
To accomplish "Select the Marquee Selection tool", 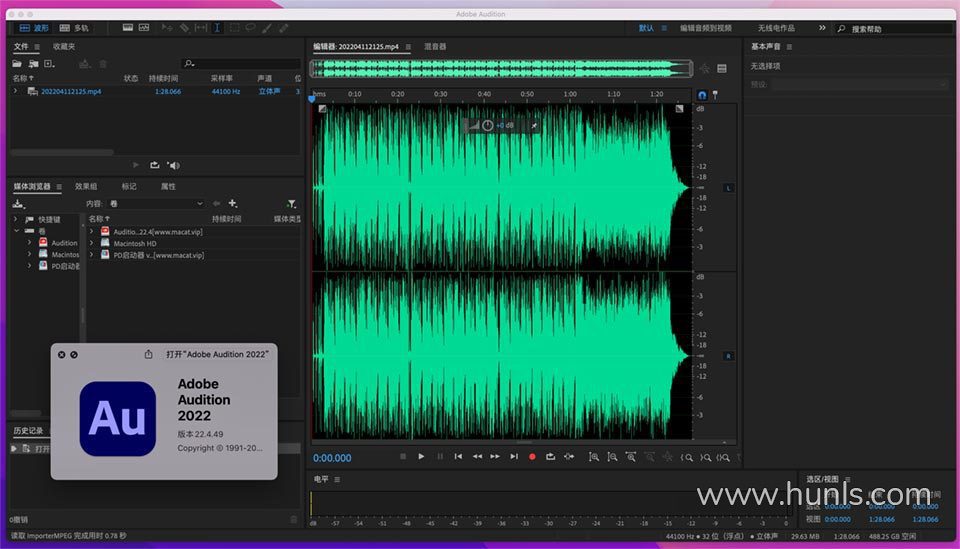I will [234, 28].
